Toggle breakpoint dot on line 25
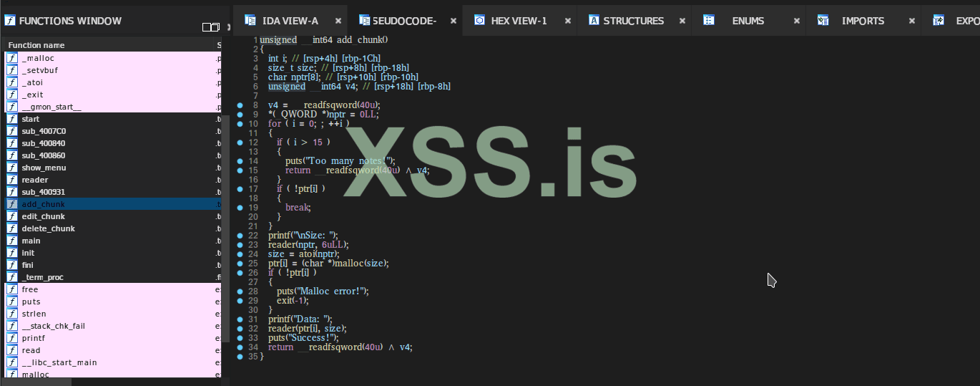 (241, 264)
